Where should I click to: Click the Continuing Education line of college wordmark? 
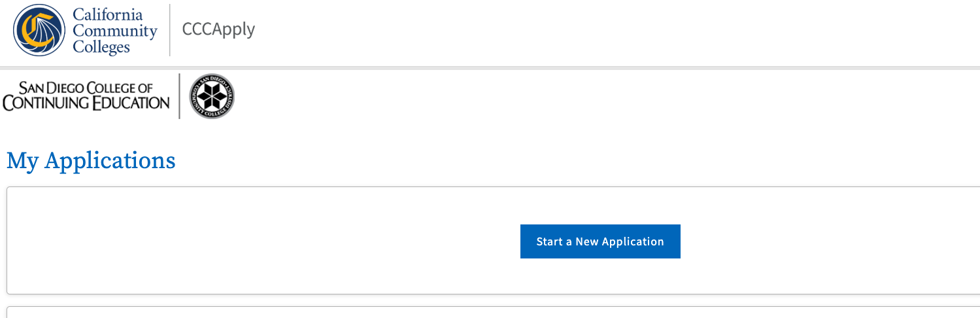click(86, 103)
